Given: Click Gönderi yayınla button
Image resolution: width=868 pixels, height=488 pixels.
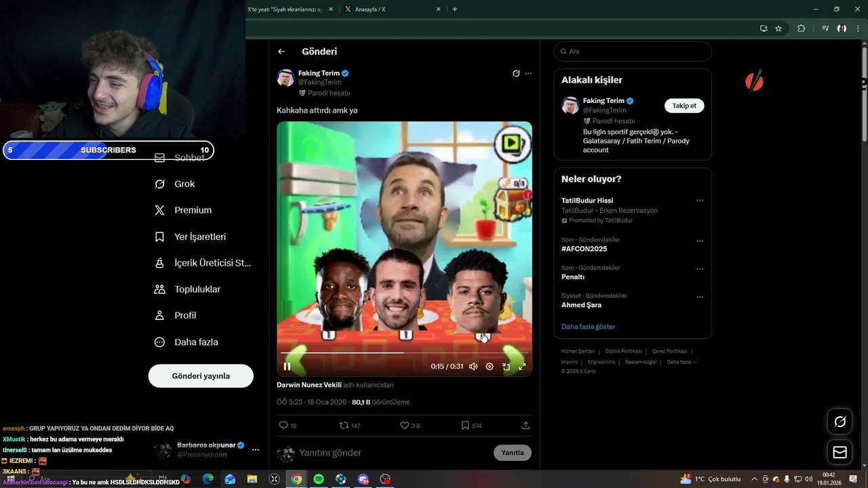Looking at the screenshot, I should click(x=201, y=375).
